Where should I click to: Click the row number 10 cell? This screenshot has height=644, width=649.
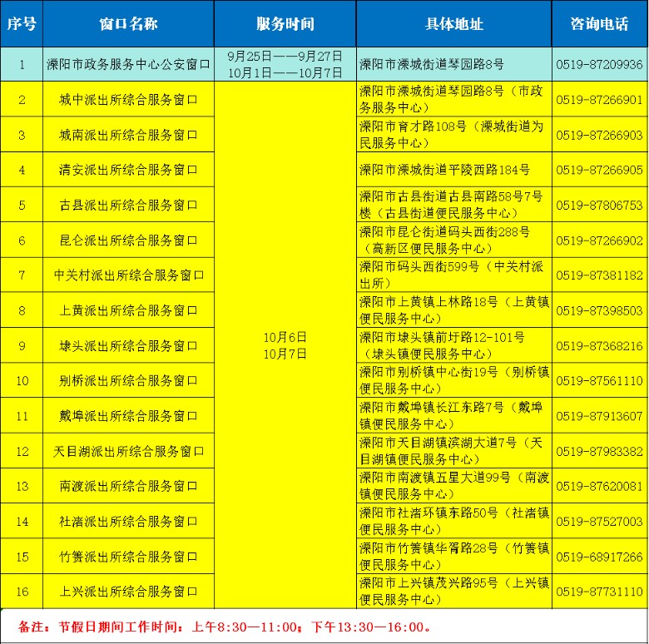[x=22, y=381]
